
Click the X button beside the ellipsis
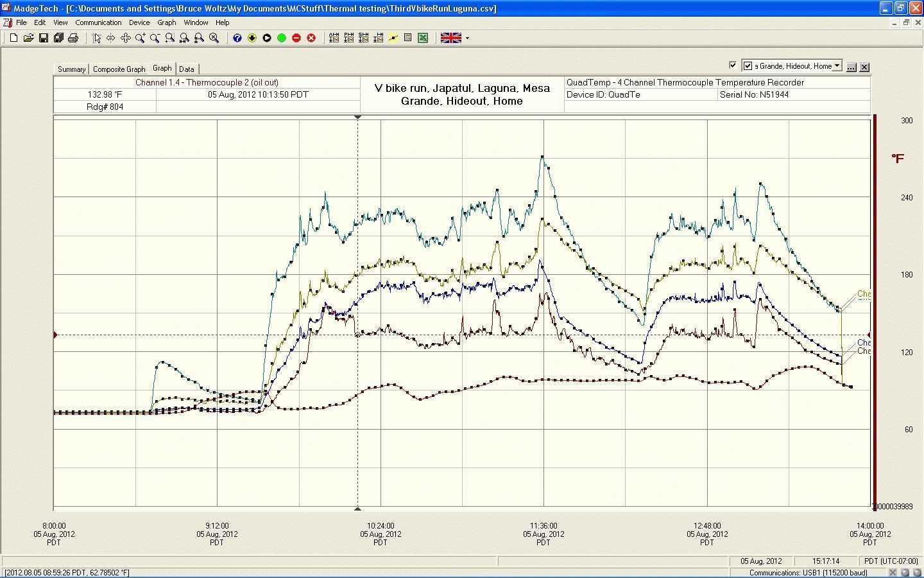tap(864, 67)
